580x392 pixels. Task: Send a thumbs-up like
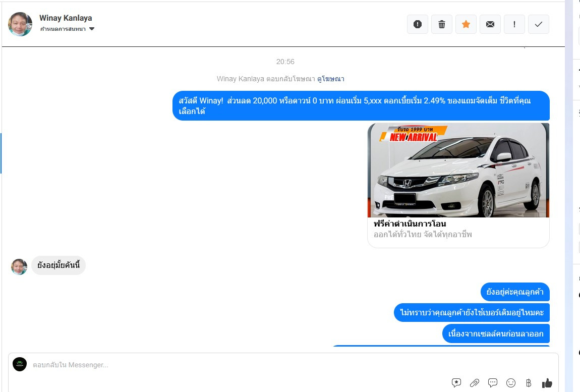coord(547,383)
